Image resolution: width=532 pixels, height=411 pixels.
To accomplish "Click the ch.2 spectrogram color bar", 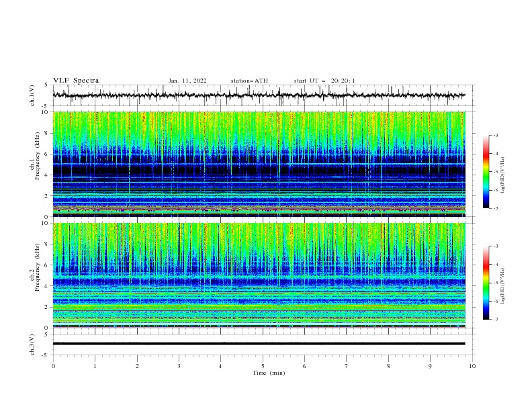I will click(486, 283).
